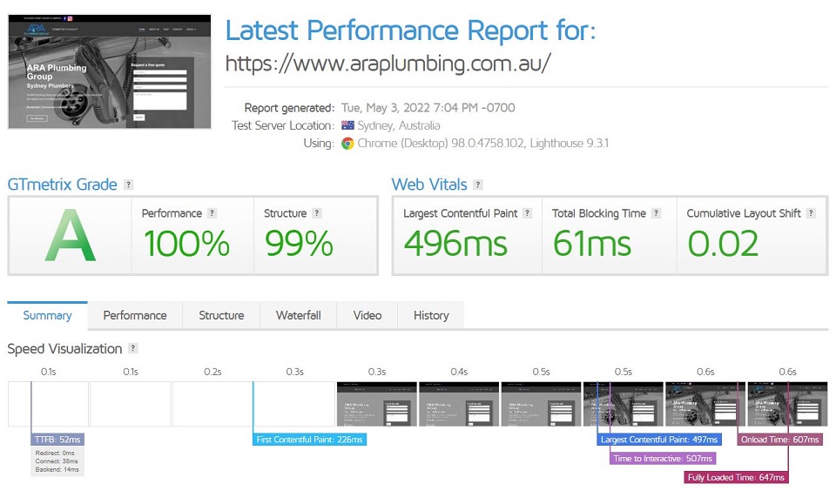Switch to the Performance tab

coord(135,315)
